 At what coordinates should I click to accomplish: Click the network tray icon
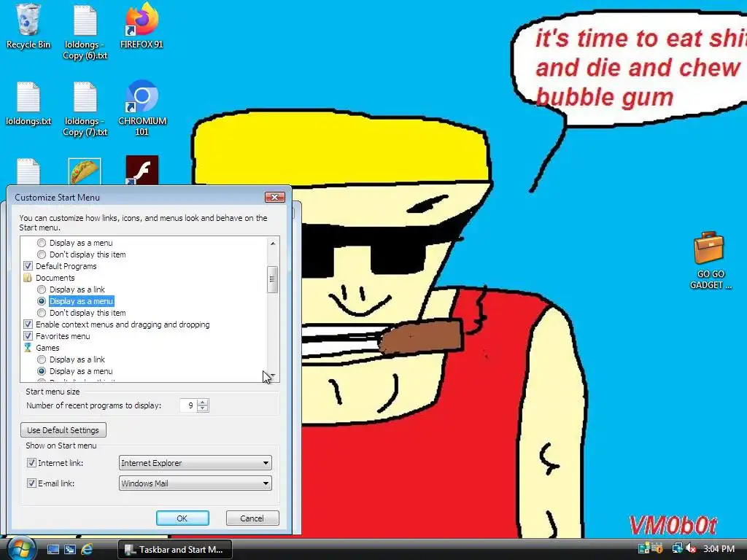(676, 548)
